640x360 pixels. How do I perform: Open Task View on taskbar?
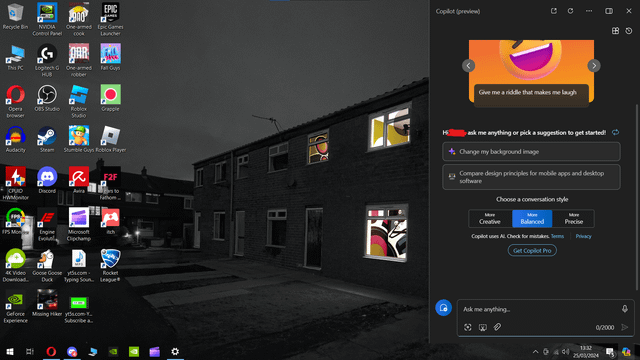(x=30, y=351)
